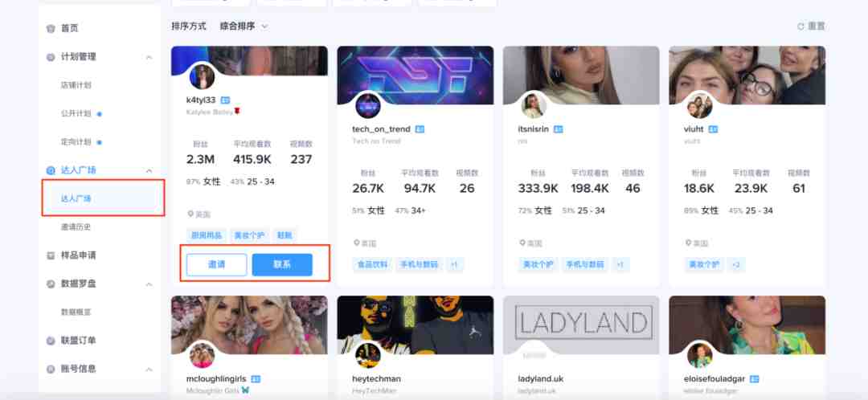This screenshot has width=868, height=400.
Task: Click the 邀请 button on k4tyl33 card
Action: tap(216, 264)
